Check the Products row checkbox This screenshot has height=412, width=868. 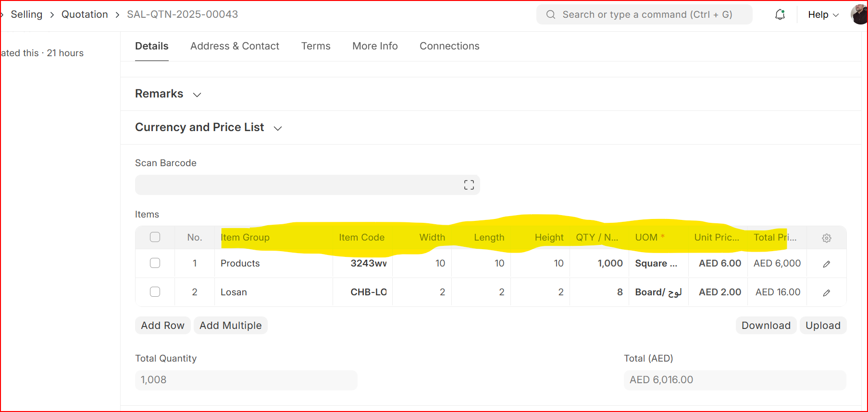point(155,263)
